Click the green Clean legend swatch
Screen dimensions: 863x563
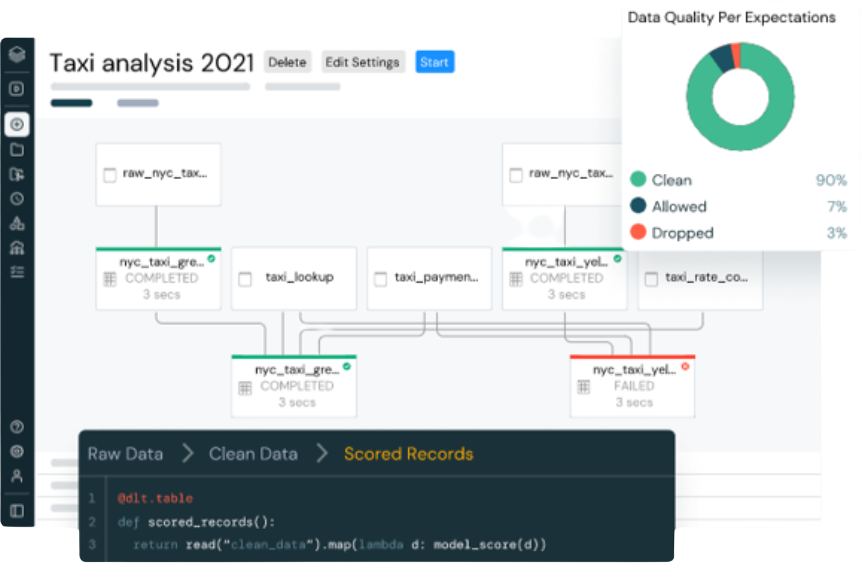pos(638,179)
